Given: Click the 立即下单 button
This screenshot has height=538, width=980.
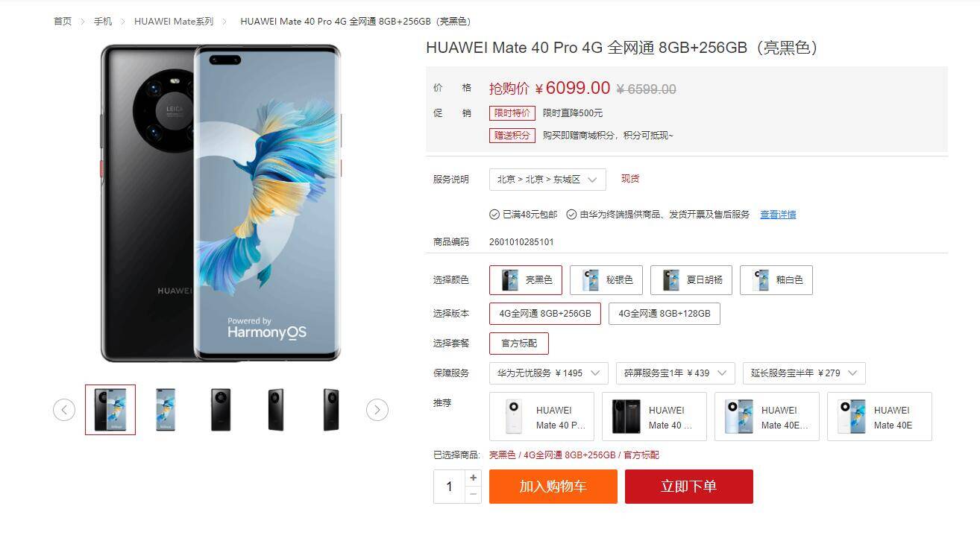Looking at the screenshot, I should point(689,487).
